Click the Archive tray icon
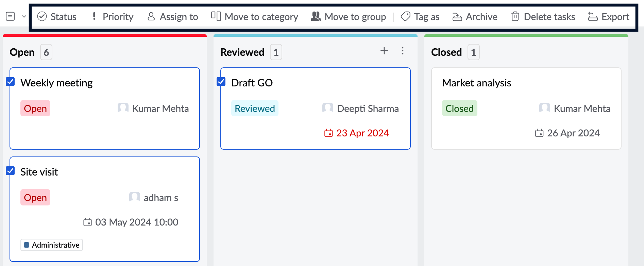This screenshot has width=644, height=266. click(457, 17)
